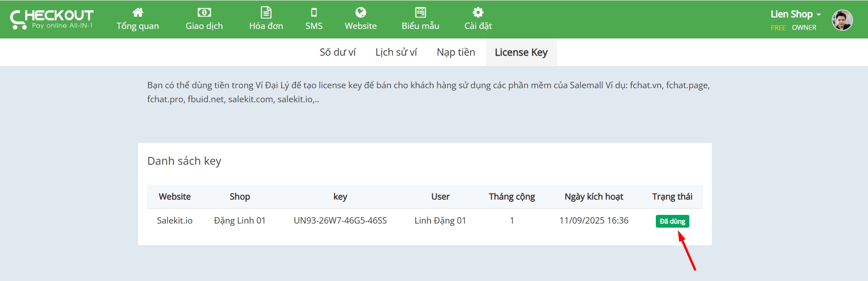The width and height of the screenshot is (868, 281).
Task: Click the FREE plan label
Action: pyautogui.click(x=778, y=28)
